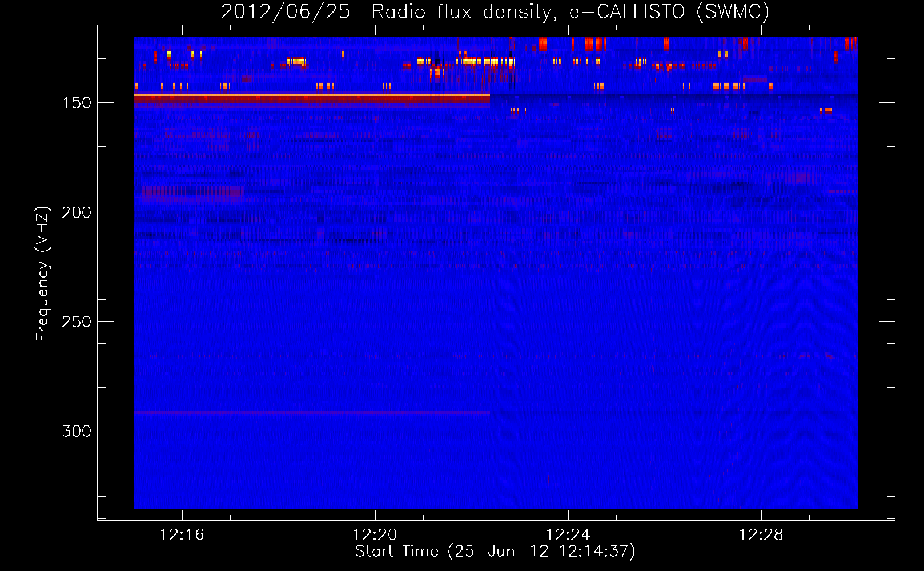The width and height of the screenshot is (924, 571).
Task: Click the 12:24 time tick label
Action: click(x=568, y=535)
